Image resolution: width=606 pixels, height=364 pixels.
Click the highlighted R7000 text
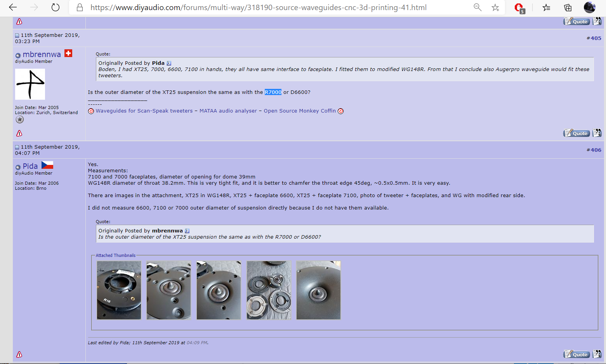(273, 92)
